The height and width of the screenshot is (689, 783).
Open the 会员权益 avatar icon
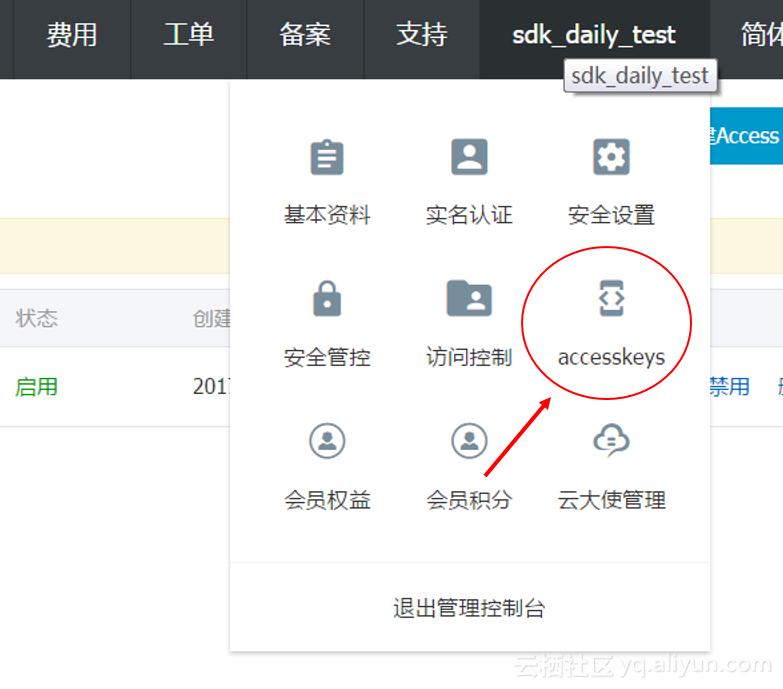tap(327, 440)
